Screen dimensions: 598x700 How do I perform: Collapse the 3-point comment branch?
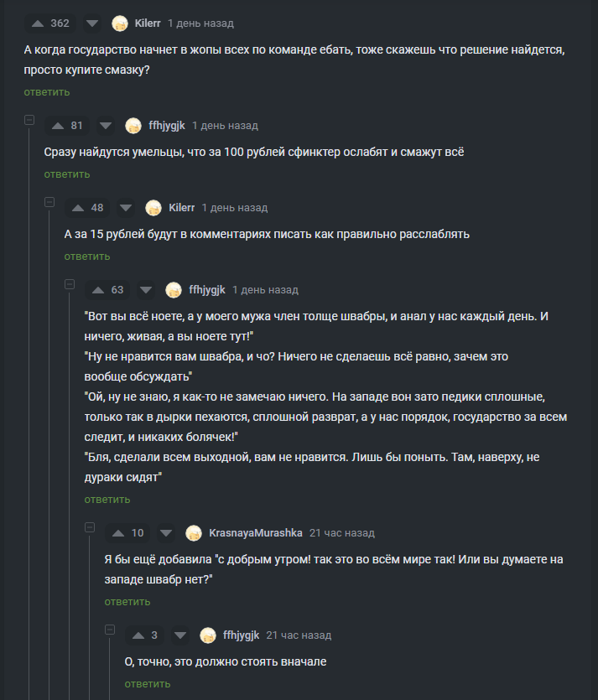[110, 630]
